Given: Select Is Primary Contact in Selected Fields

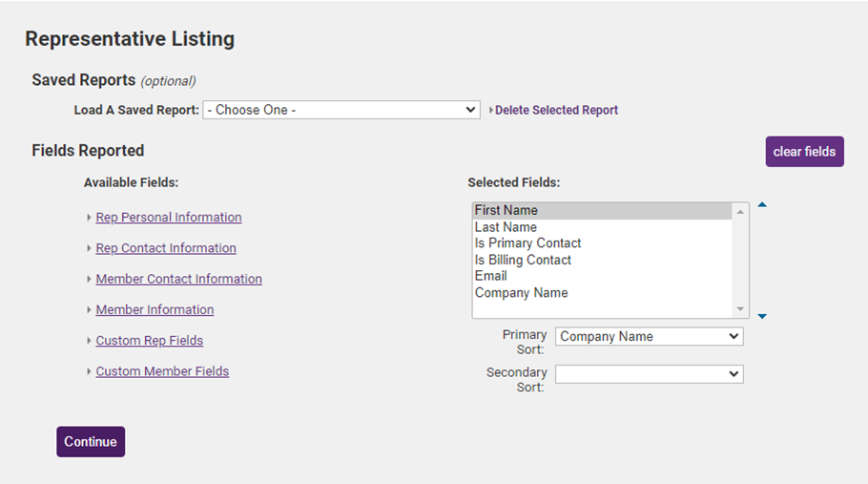Looking at the screenshot, I should (x=527, y=243).
